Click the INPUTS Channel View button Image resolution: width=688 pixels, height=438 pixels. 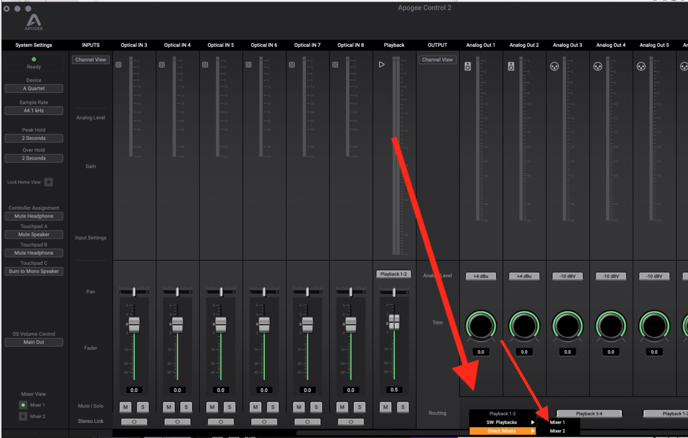coord(91,60)
